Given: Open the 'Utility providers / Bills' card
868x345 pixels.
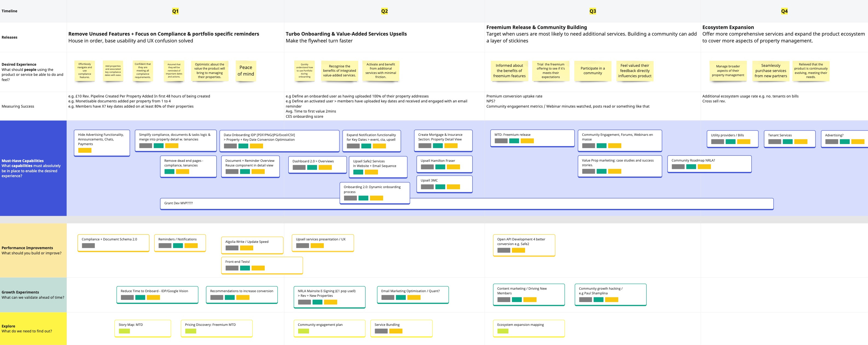Looking at the screenshot, I should tap(733, 139).
